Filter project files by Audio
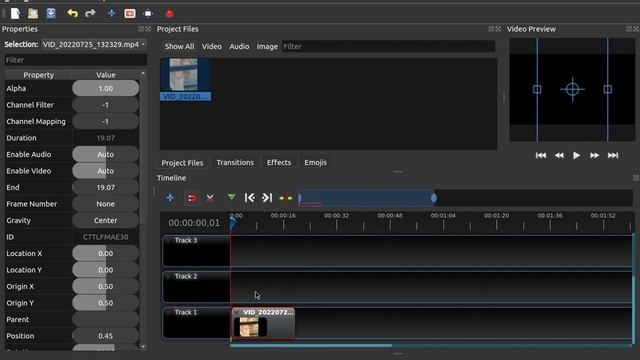The width and height of the screenshot is (640, 360). 239,47
